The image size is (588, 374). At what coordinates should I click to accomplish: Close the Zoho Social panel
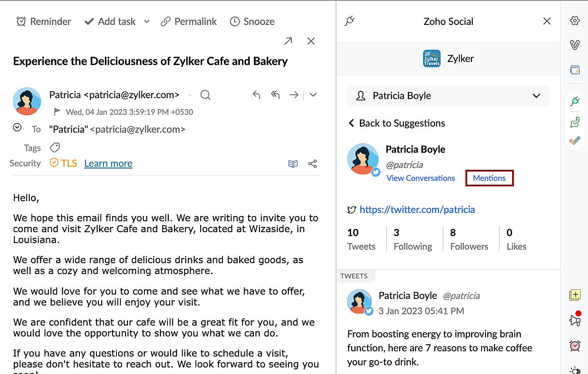tap(547, 21)
